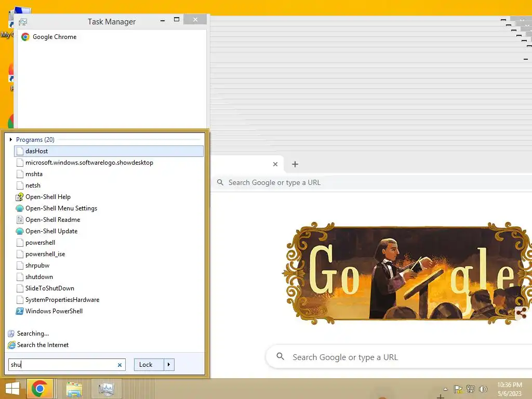Click the Open-Shell Help icon
The height and width of the screenshot is (399, 532).
point(20,197)
